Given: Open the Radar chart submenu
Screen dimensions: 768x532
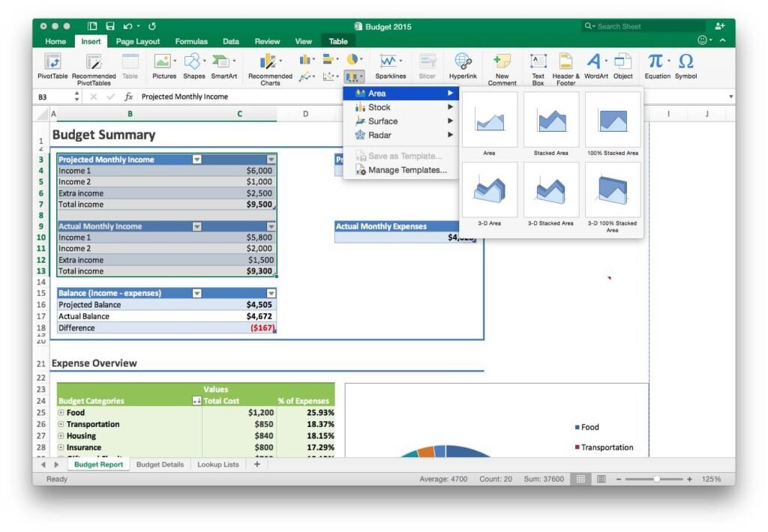Looking at the screenshot, I should (x=400, y=135).
